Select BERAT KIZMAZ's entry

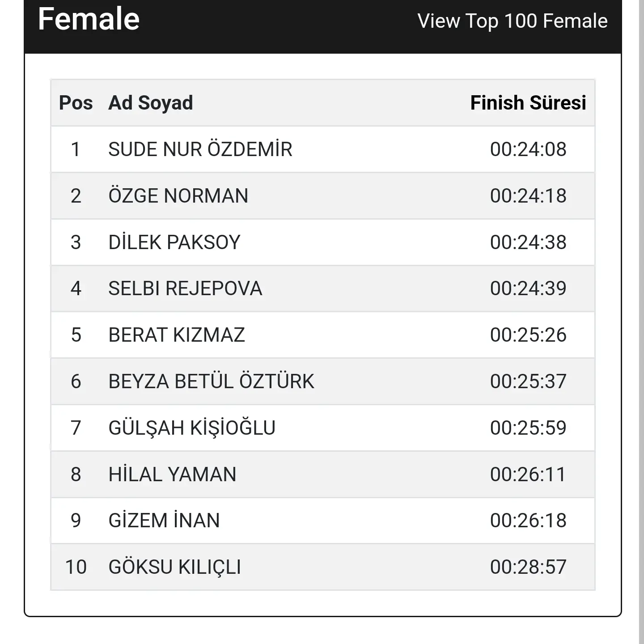click(x=177, y=335)
